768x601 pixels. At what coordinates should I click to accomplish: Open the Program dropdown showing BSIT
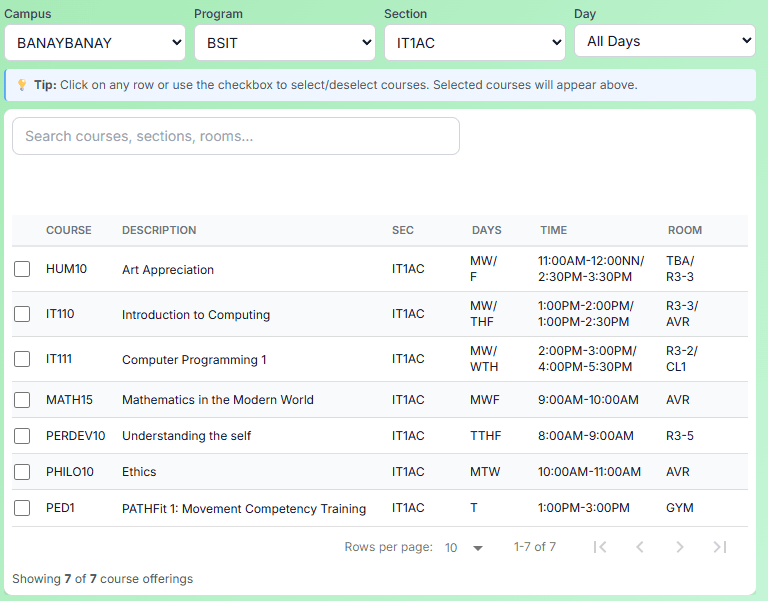coord(285,43)
